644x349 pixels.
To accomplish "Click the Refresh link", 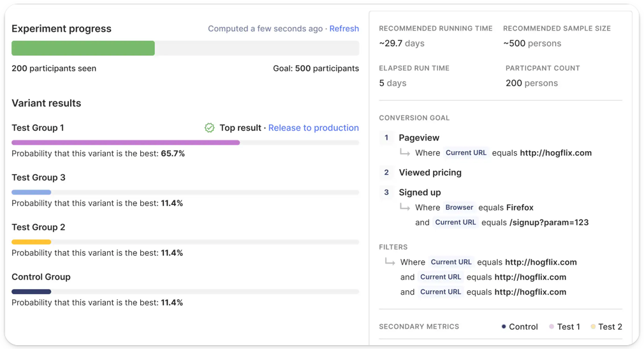I will [344, 29].
